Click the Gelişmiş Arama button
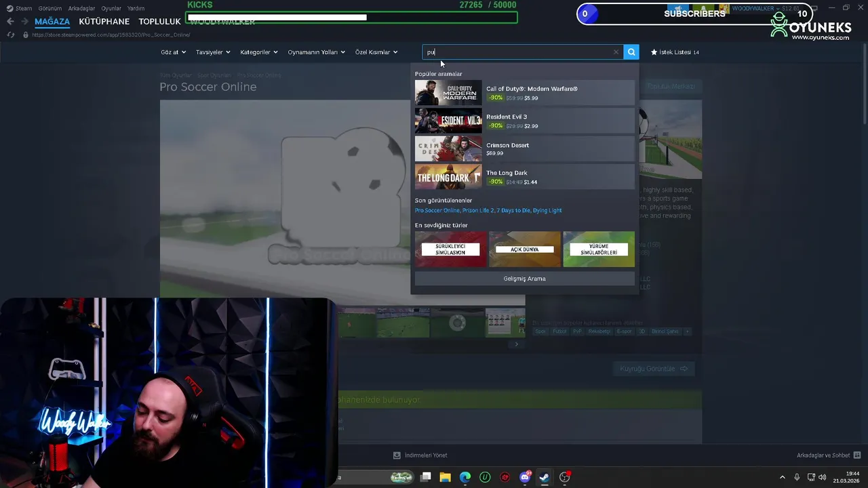 [x=524, y=279]
